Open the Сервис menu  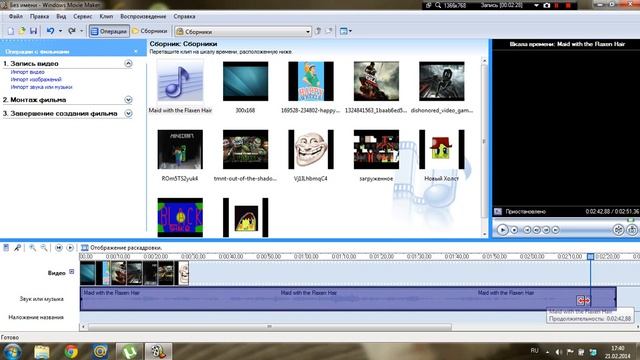click(82, 16)
